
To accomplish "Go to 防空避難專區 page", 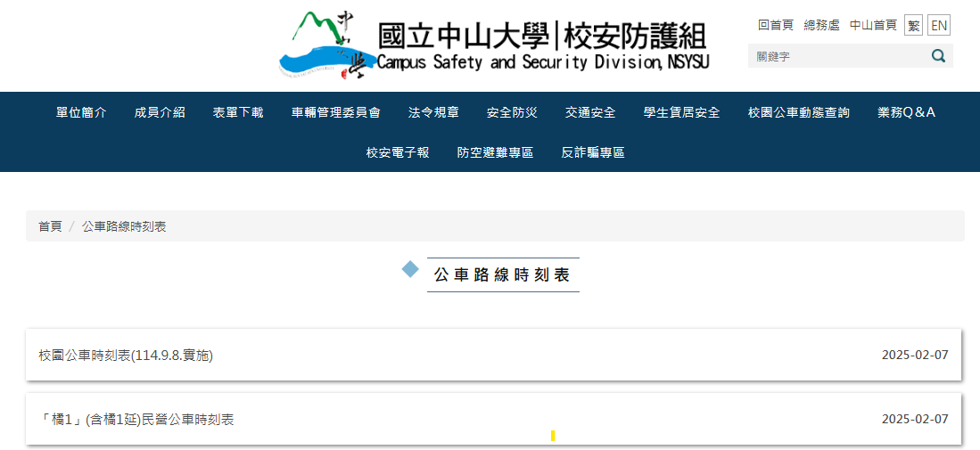I will pos(495,152).
